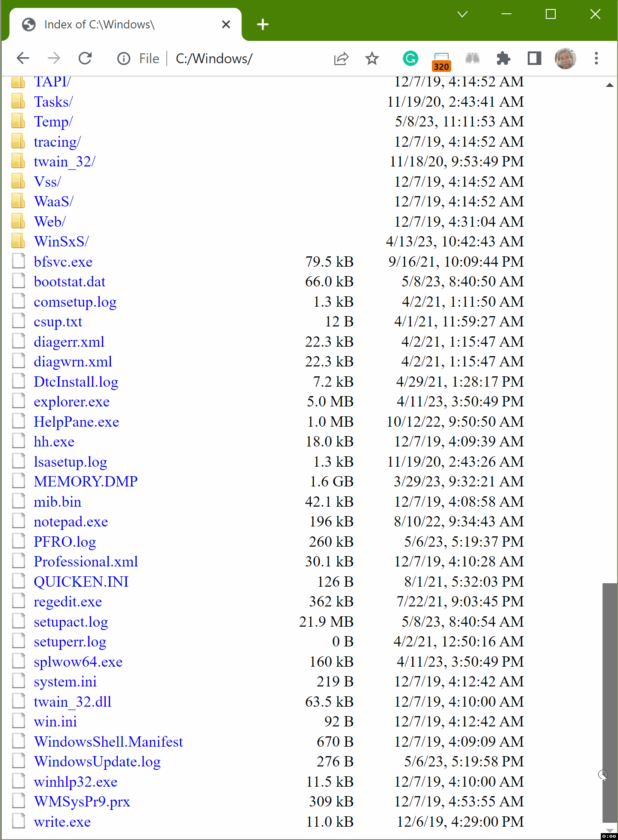Open the Extensions puzzle piece menu

(x=503, y=58)
